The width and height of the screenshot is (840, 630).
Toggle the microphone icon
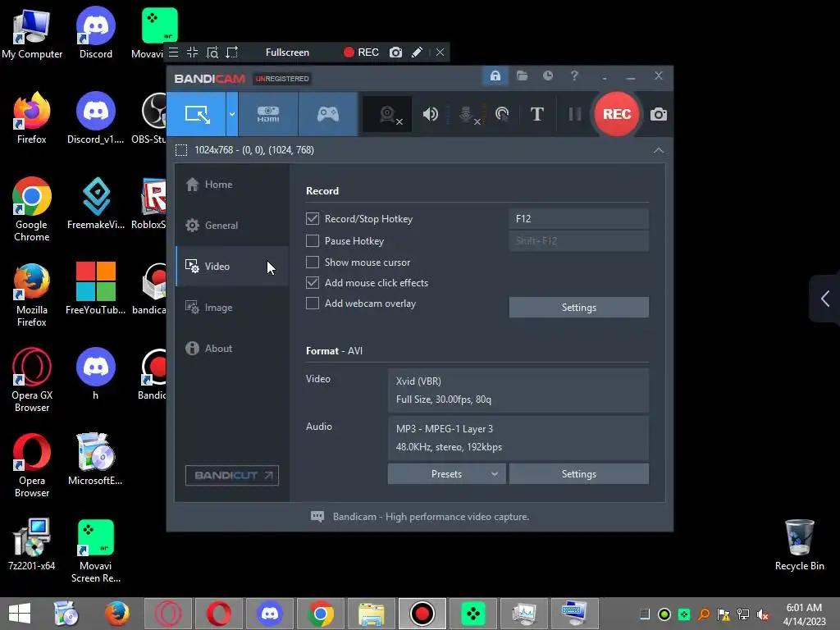click(x=467, y=114)
